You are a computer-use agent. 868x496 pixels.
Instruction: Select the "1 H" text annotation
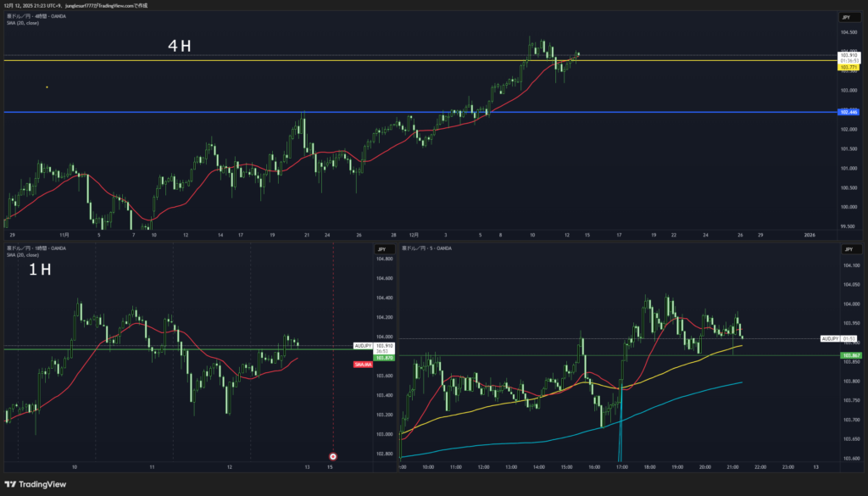pyautogui.click(x=39, y=270)
